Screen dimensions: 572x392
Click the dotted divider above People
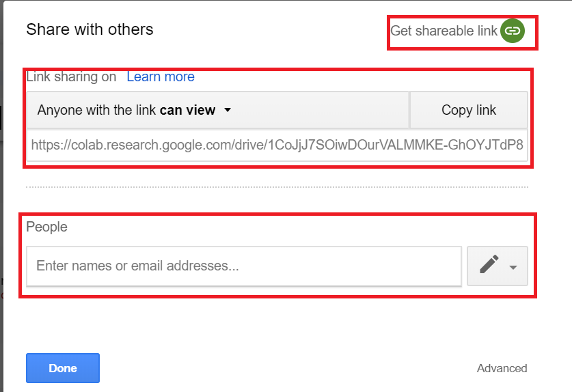click(x=277, y=186)
